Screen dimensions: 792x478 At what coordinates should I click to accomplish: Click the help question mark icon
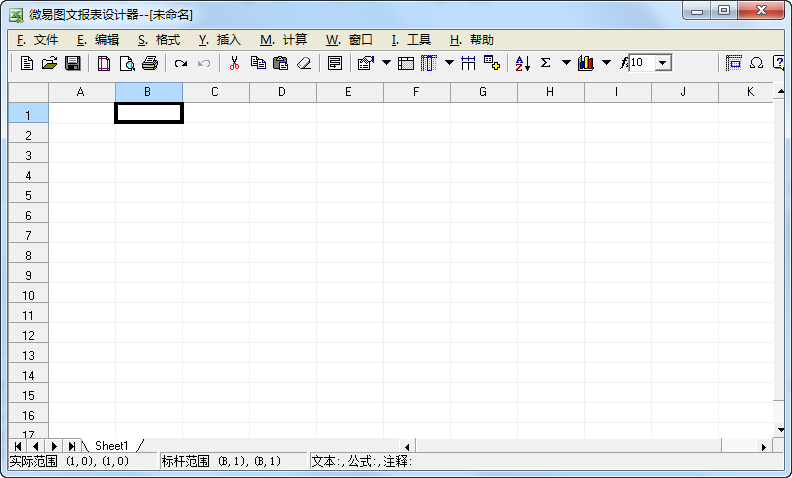pyautogui.click(x=778, y=63)
